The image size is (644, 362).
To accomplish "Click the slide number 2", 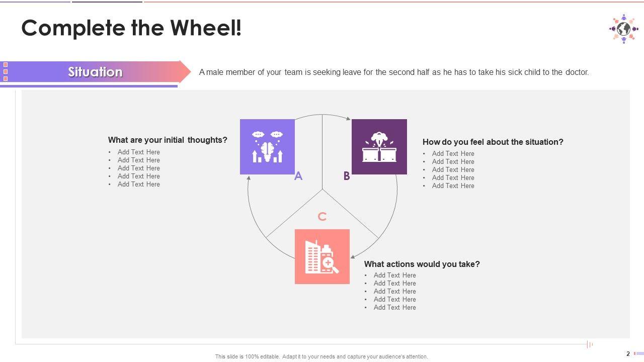I will (628, 354).
